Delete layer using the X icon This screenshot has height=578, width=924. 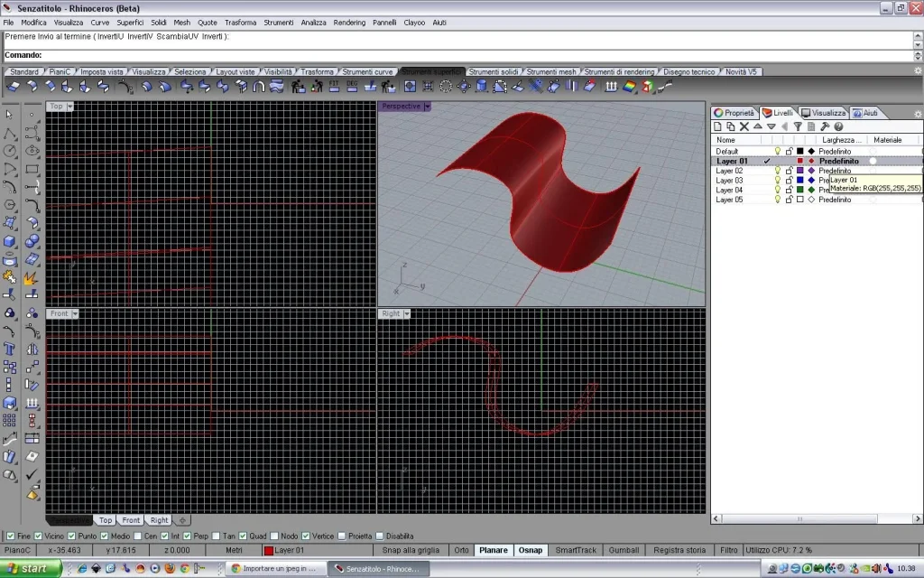[x=744, y=126]
